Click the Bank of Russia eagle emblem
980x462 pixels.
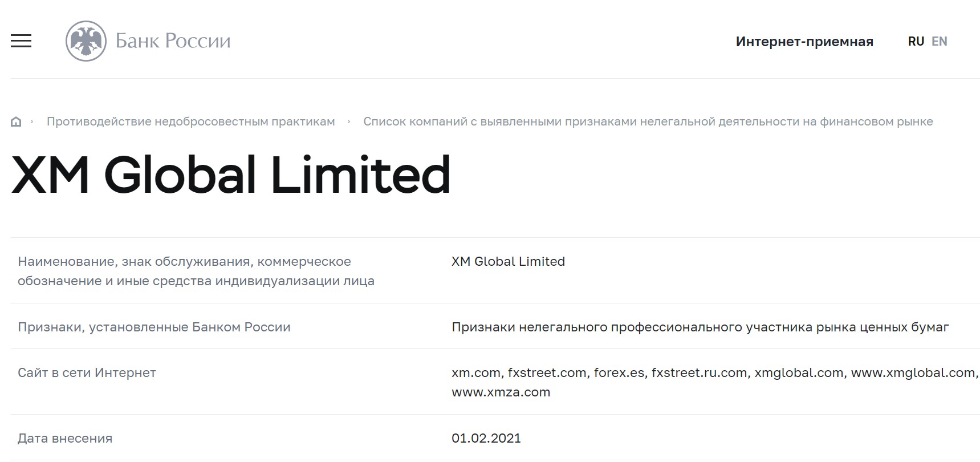click(x=86, y=41)
